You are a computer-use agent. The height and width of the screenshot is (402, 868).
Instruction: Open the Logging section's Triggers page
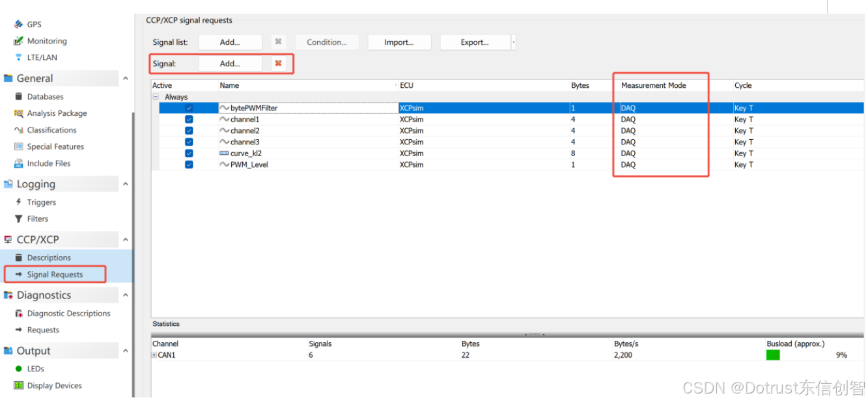click(42, 202)
